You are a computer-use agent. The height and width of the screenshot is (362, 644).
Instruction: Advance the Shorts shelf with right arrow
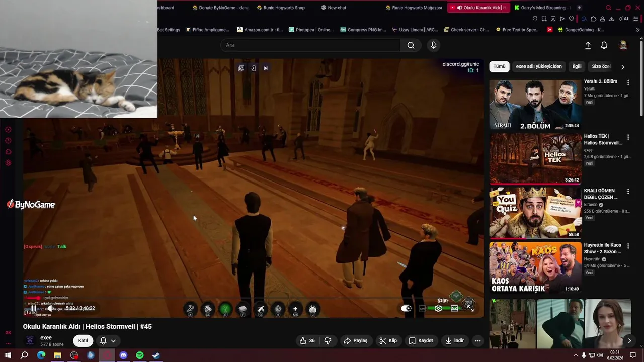tap(629, 341)
